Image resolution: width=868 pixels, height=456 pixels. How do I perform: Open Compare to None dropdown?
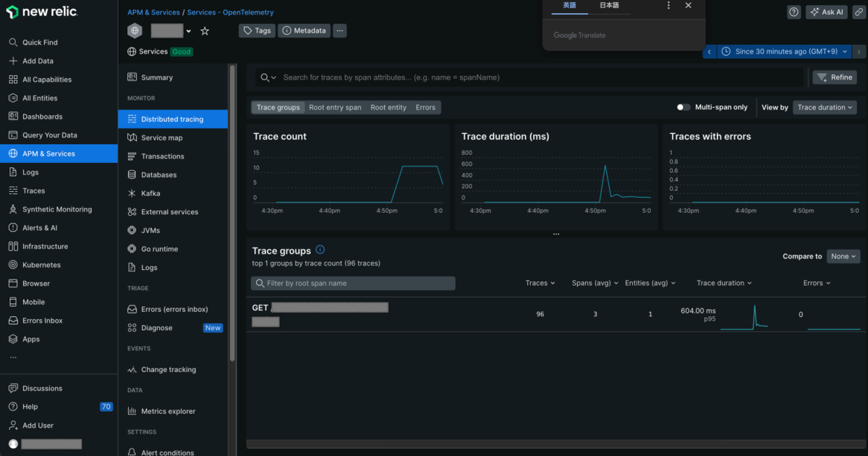click(x=843, y=256)
